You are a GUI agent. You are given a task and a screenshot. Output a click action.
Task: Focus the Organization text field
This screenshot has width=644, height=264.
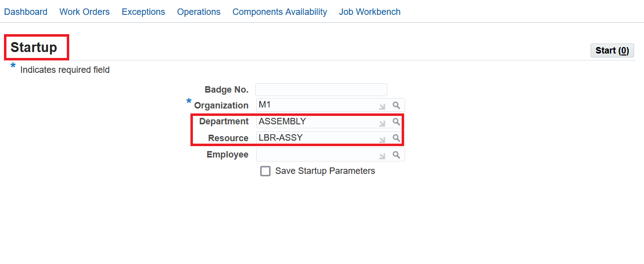(x=317, y=105)
